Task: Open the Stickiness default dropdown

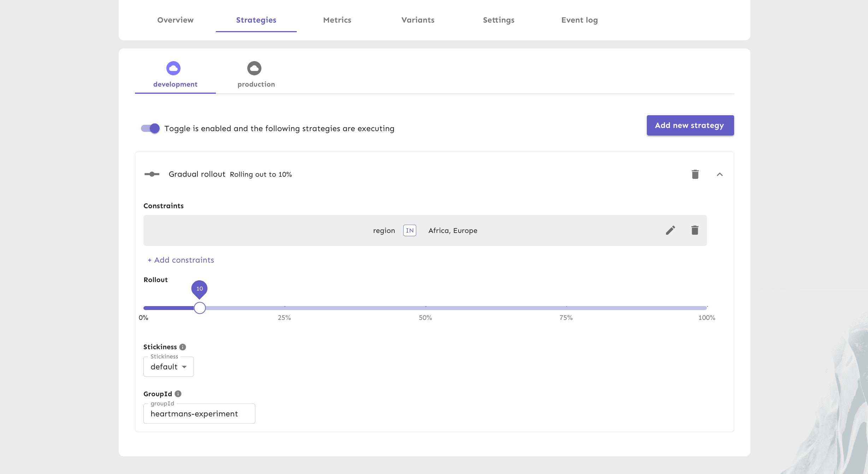Action: [169, 367]
